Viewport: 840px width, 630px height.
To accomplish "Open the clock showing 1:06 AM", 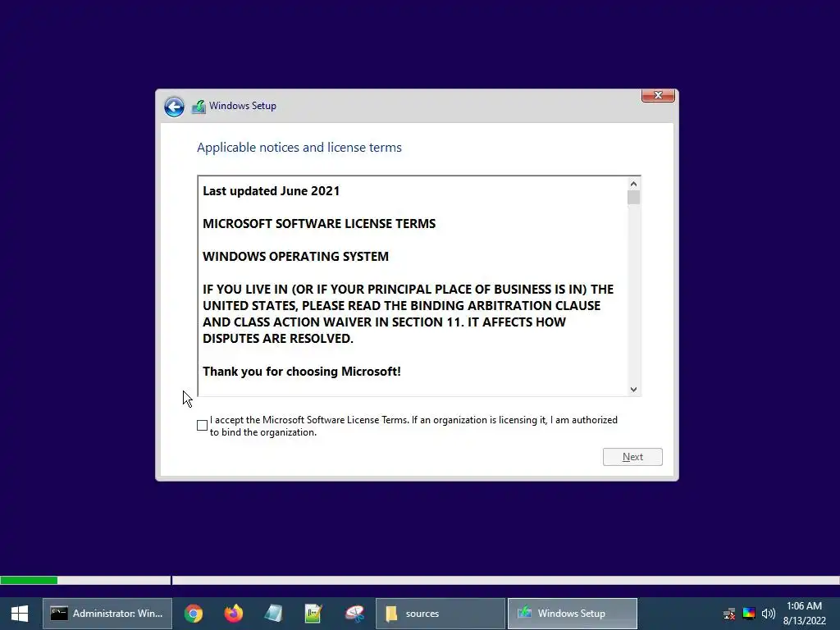I will click(805, 614).
